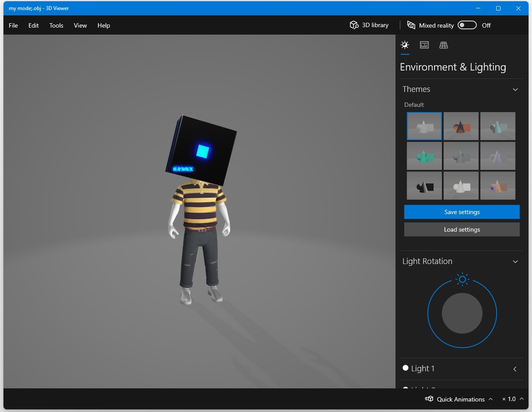Open the Environment & Lighting panel icon
The height and width of the screenshot is (412, 532).
(x=405, y=45)
